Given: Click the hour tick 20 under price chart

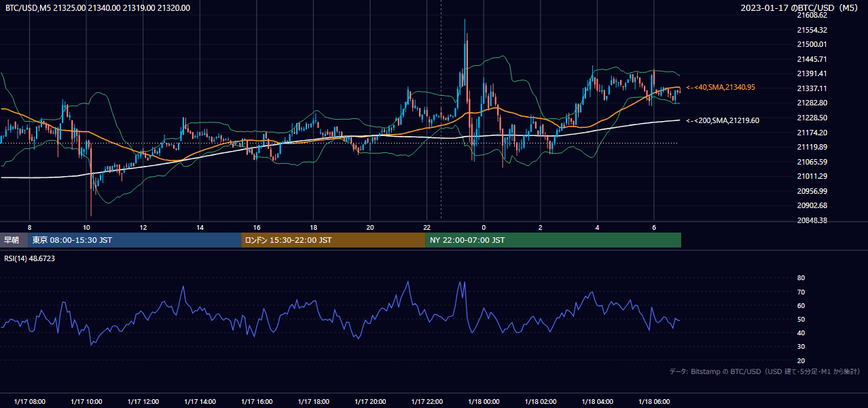Looking at the screenshot, I should click(369, 227).
